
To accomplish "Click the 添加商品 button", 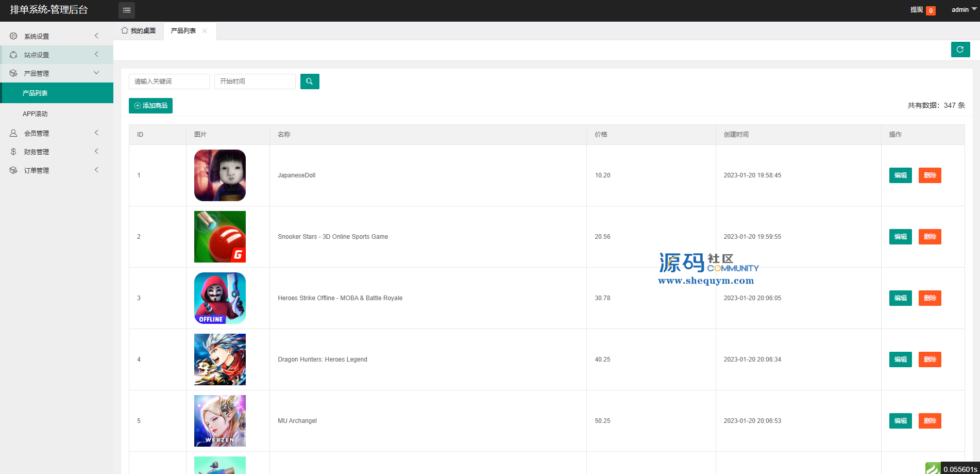I will (150, 106).
